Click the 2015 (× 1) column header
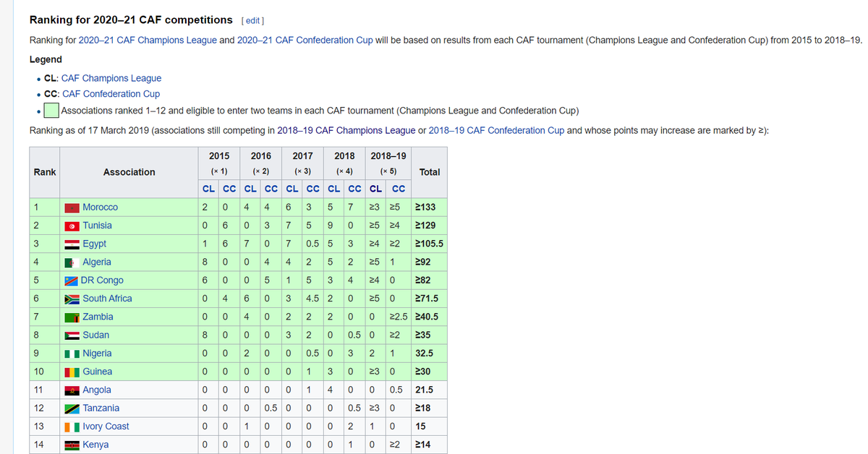This screenshot has width=868, height=454. coord(219,164)
